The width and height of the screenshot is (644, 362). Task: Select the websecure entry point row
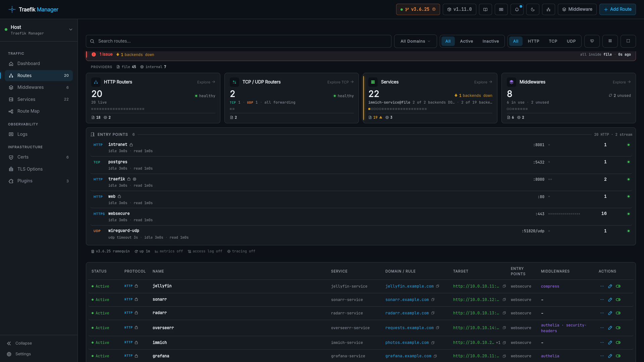click(361, 217)
